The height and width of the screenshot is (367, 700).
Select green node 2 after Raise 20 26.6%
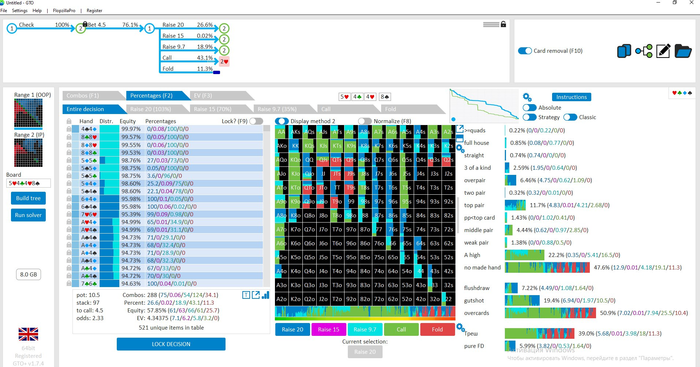224,29
